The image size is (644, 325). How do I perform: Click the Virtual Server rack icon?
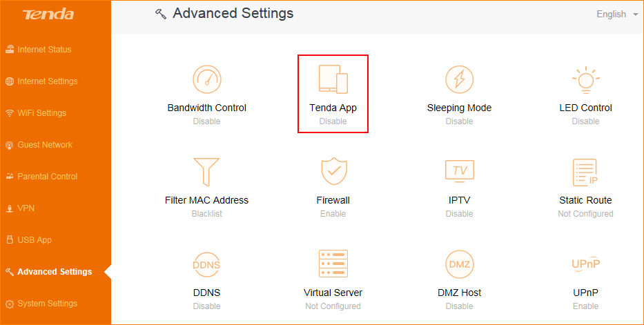coord(333,264)
